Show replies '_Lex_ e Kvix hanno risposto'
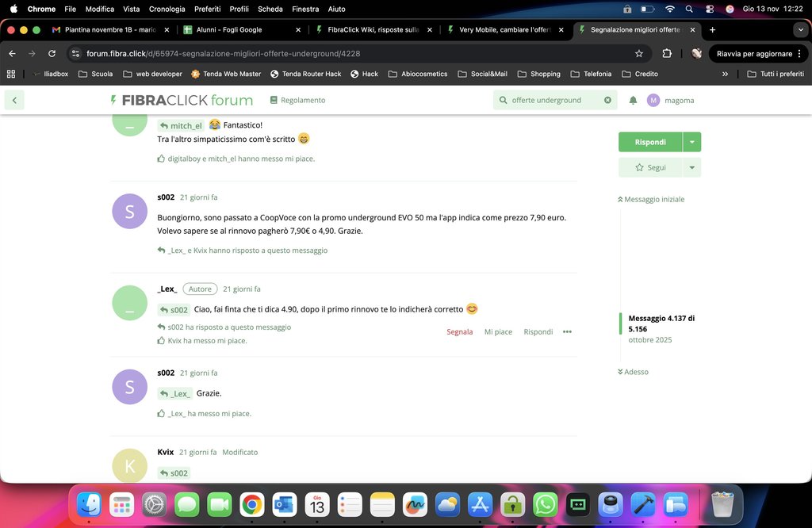Image resolution: width=812 pixels, height=528 pixels. coord(243,250)
